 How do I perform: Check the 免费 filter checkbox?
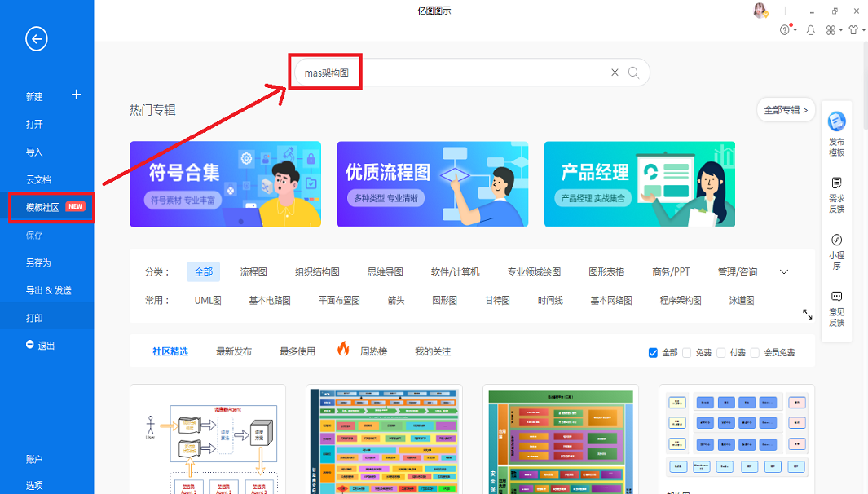(x=687, y=353)
